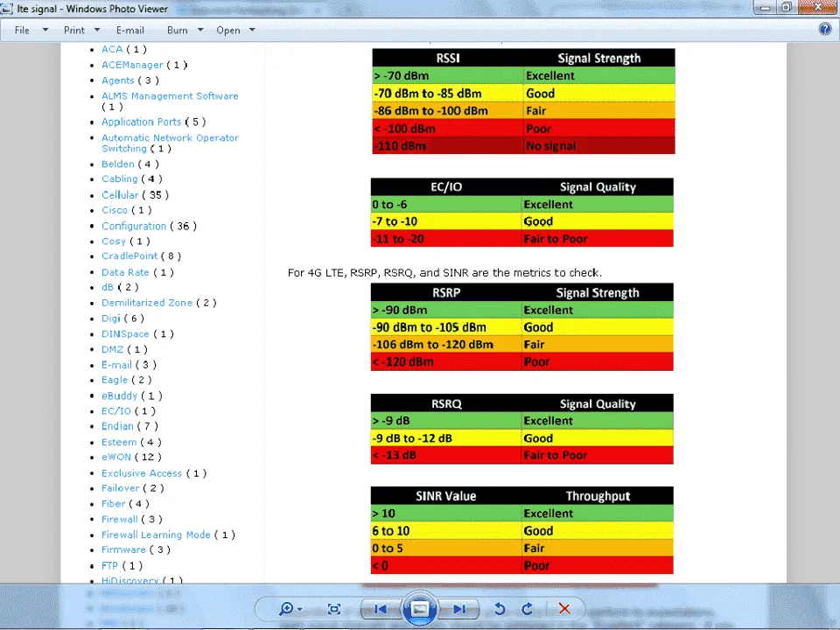The image size is (840, 630).
Task: Open the Help question mark icon
Action: [x=825, y=30]
